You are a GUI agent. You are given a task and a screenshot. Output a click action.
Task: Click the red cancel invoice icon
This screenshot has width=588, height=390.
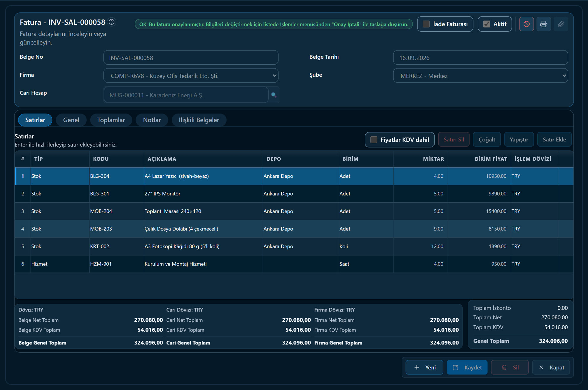pyautogui.click(x=526, y=24)
